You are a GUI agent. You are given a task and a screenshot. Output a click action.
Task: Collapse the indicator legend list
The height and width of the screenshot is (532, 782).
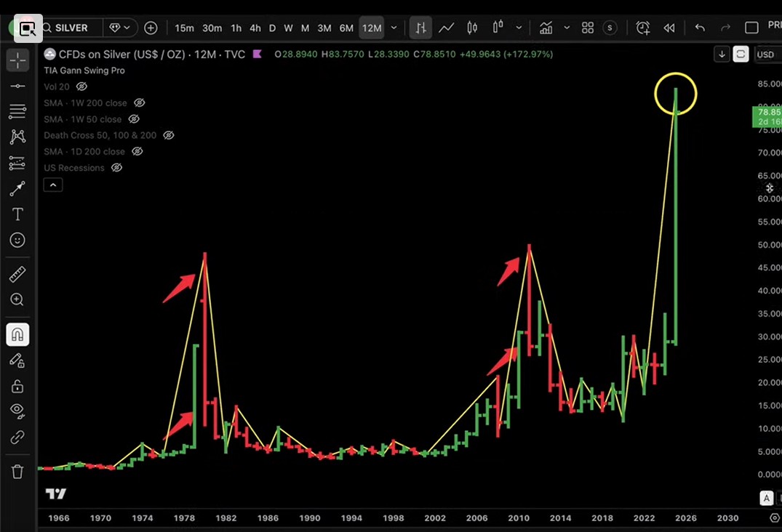53,185
